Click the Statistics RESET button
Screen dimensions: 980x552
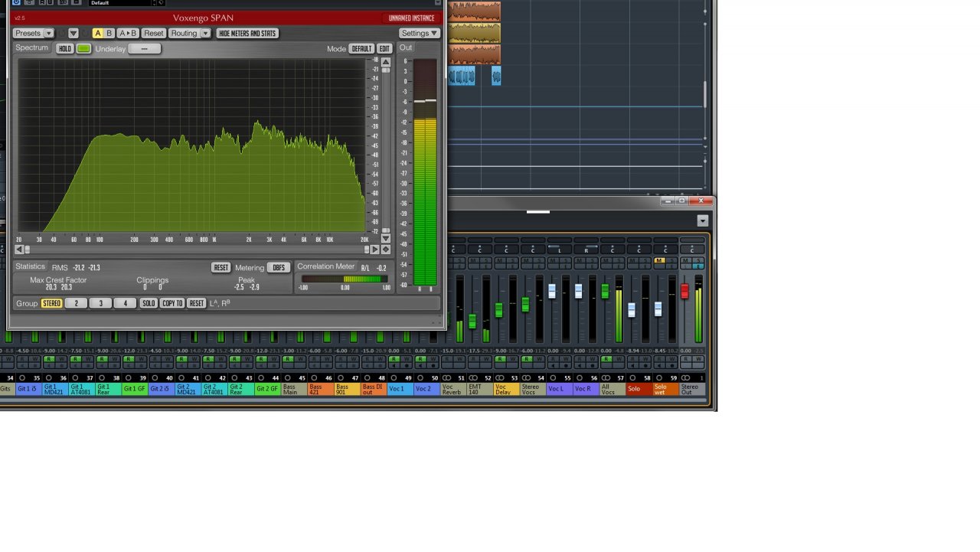tap(221, 268)
